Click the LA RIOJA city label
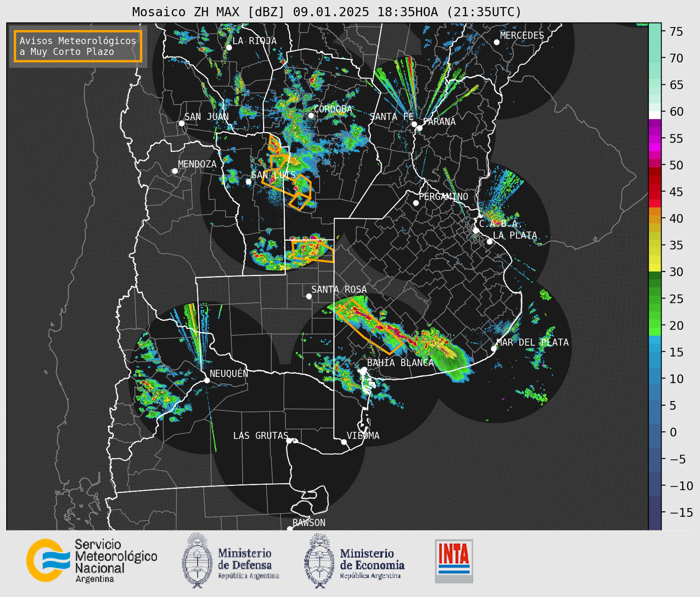 tap(254, 41)
